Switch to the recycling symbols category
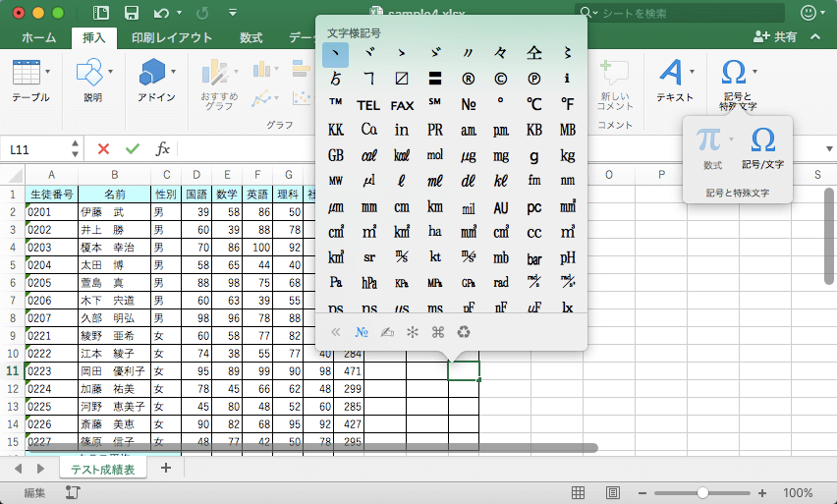Viewport: 837px width, 504px height. pos(464,331)
